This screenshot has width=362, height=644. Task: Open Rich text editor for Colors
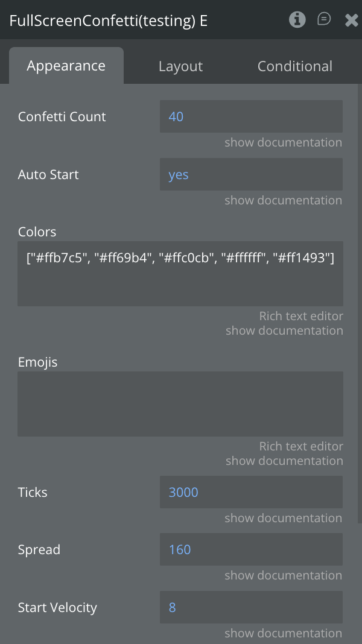point(301,316)
